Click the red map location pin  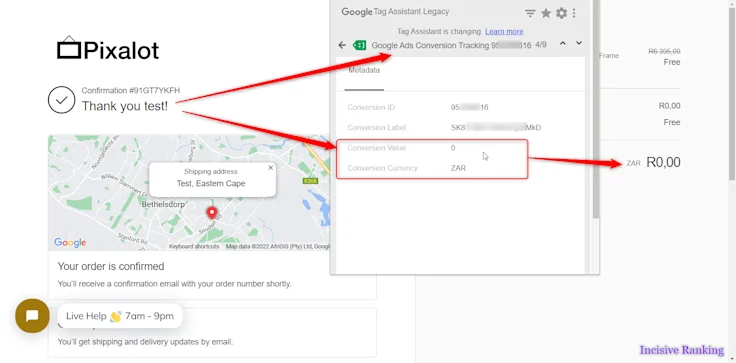tap(212, 213)
